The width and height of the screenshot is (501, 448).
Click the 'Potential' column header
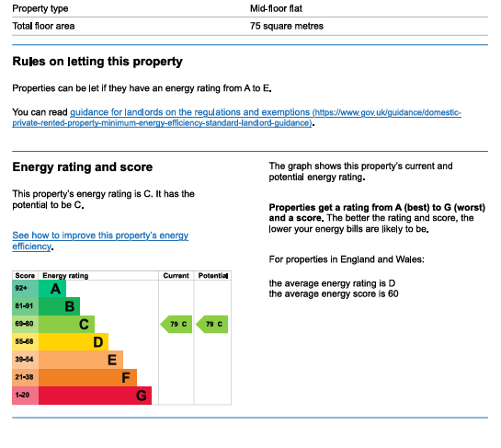coord(213,276)
